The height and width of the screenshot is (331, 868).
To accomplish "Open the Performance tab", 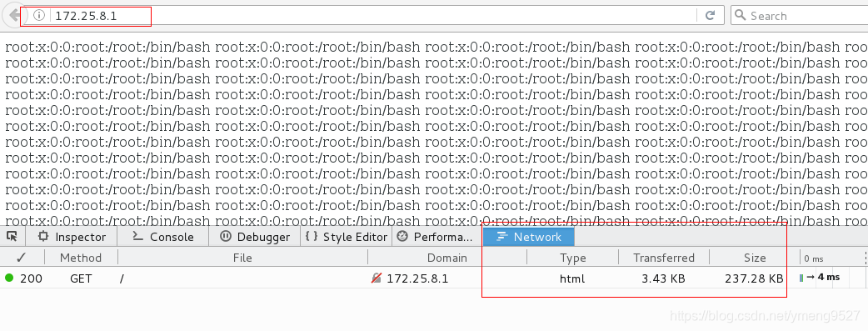I will (x=437, y=237).
